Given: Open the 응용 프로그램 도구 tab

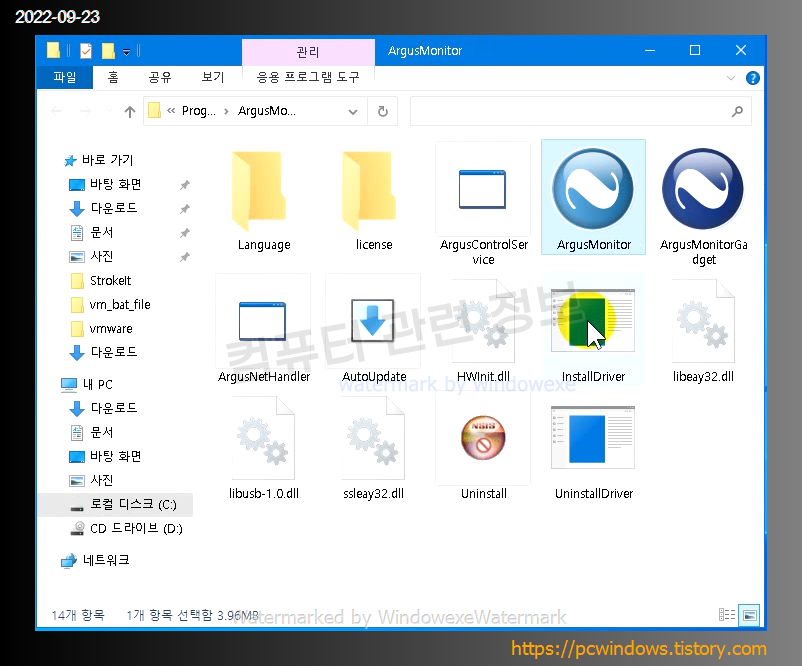Looking at the screenshot, I should point(308,77).
